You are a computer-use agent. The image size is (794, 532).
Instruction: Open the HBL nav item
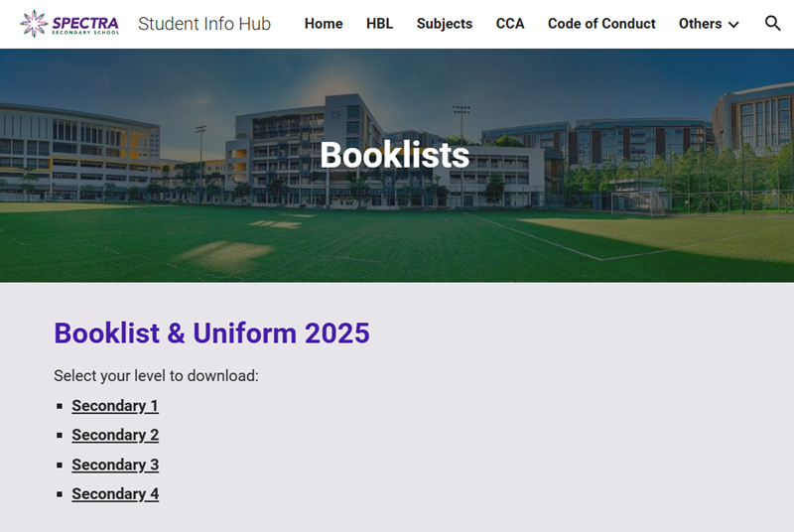click(379, 24)
